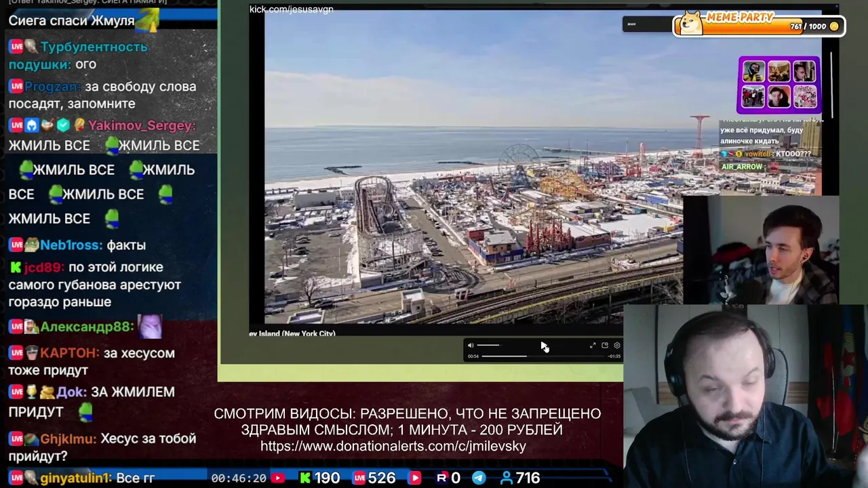Click the ey Island (New York City) caption

coord(292,333)
